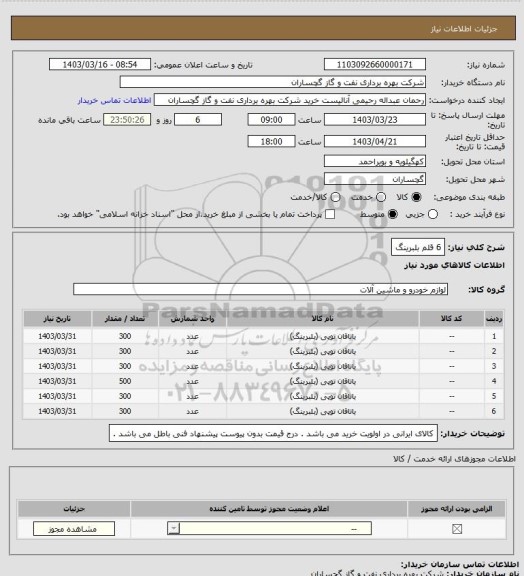Click the quantity 500 in row 4
Viewport: 524px width, 576px height.
(125, 381)
